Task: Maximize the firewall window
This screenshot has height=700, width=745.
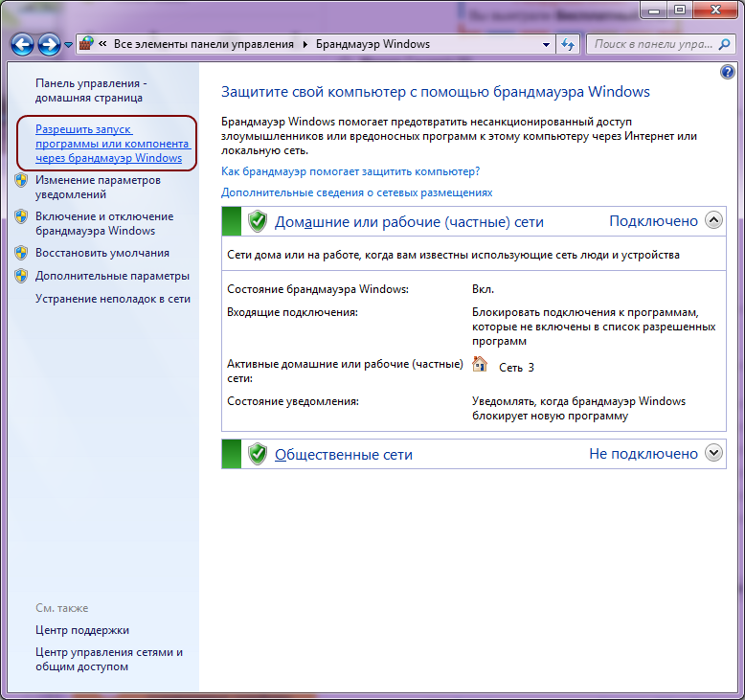Action: pos(680,10)
